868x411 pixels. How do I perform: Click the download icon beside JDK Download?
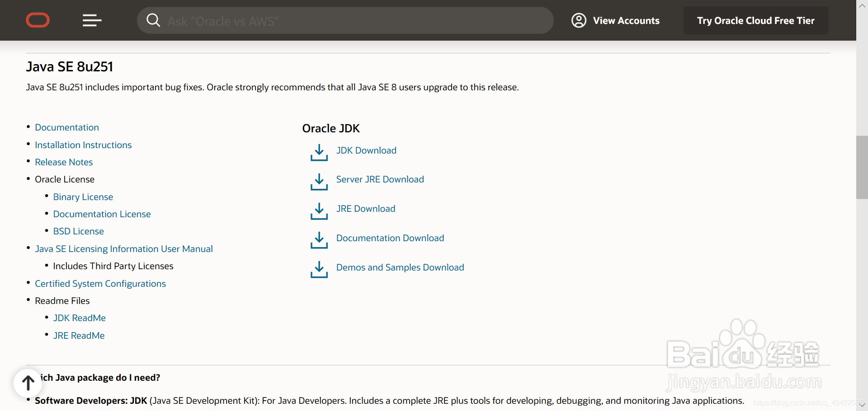[x=319, y=153]
